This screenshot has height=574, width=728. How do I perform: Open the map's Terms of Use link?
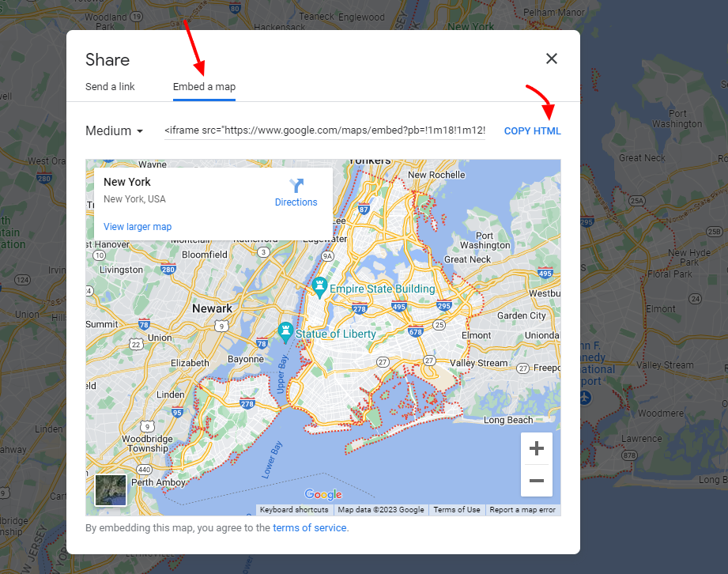[457, 510]
